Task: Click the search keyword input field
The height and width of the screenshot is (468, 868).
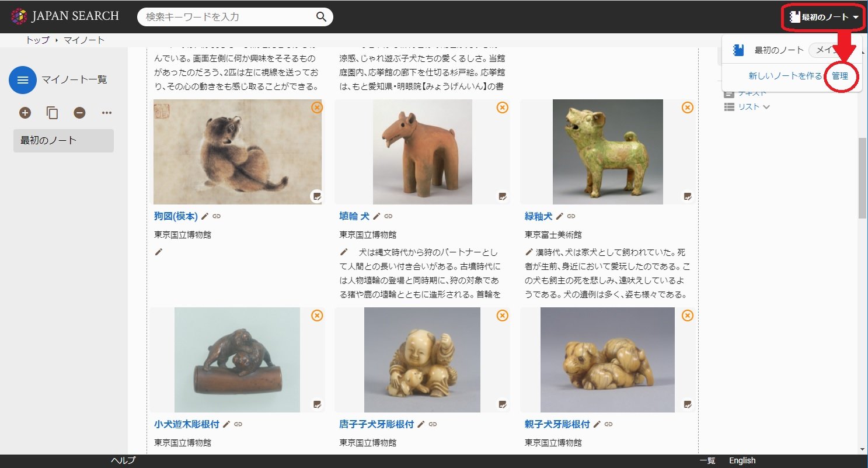Action: [228, 17]
